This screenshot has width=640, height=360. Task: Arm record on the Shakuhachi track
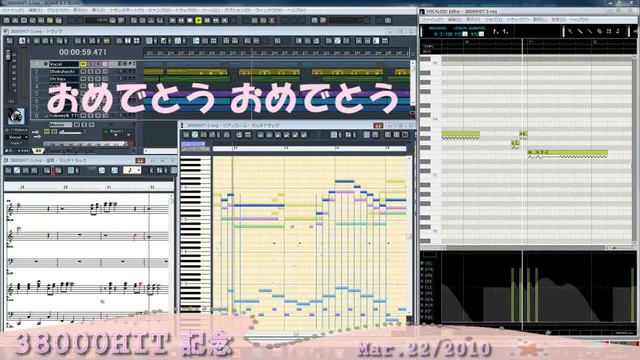(98, 71)
